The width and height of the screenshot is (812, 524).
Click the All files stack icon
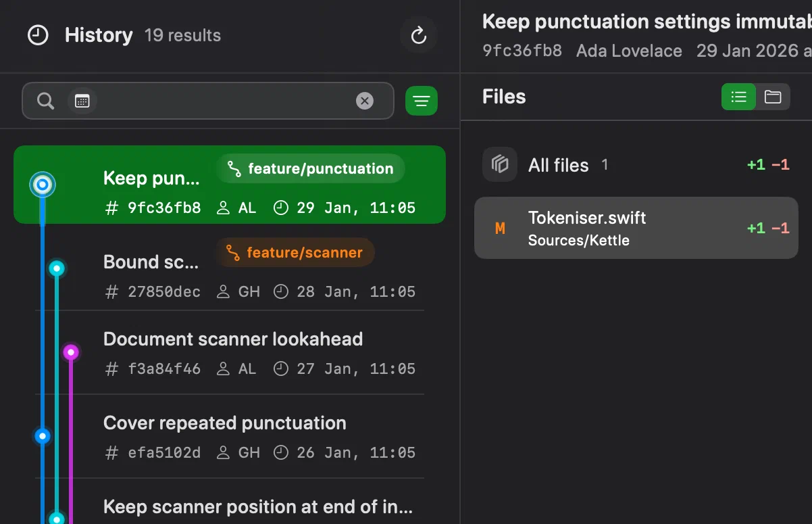tap(500, 164)
